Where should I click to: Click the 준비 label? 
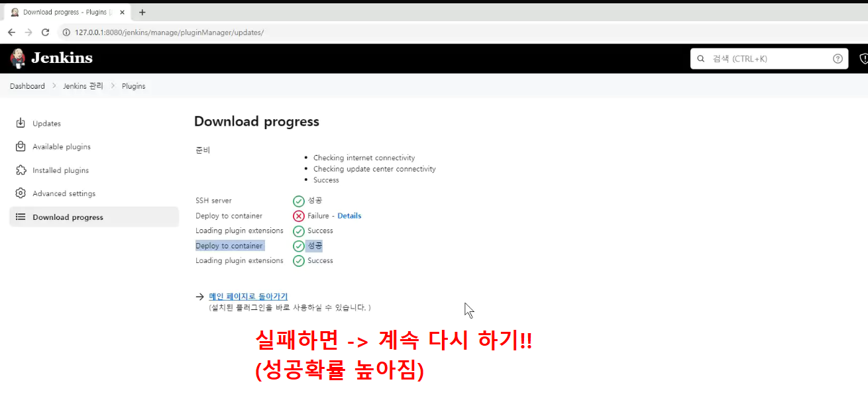(x=203, y=150)
